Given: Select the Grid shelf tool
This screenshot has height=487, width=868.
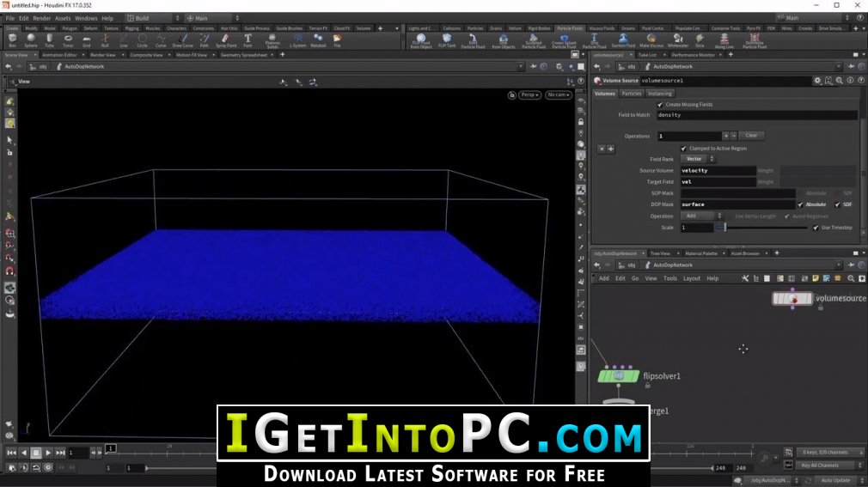Looking at the screenshot, I should tap(86, 40).
